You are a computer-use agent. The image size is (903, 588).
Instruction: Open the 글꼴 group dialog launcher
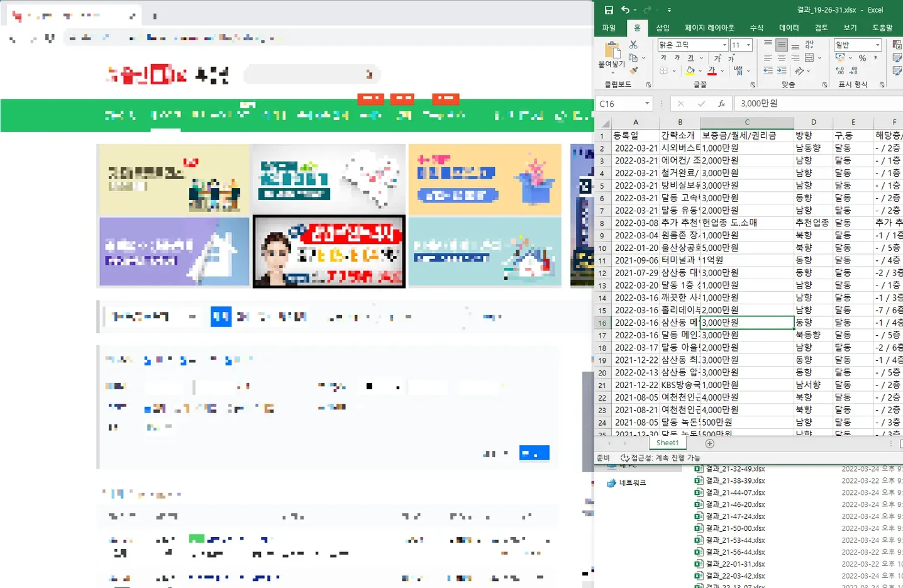tap(753, 84)
